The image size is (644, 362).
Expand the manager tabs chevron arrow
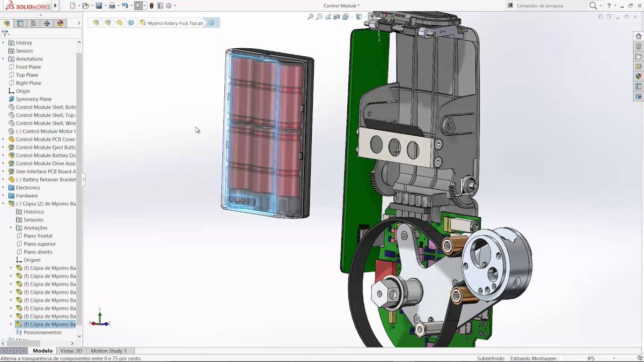[79, 23]
